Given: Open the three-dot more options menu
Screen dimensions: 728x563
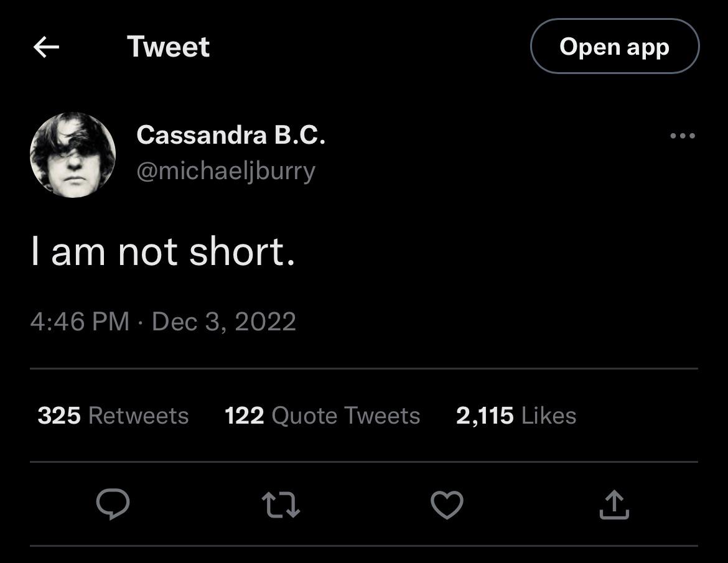Looking at the screenshot, I should point(683,136).
